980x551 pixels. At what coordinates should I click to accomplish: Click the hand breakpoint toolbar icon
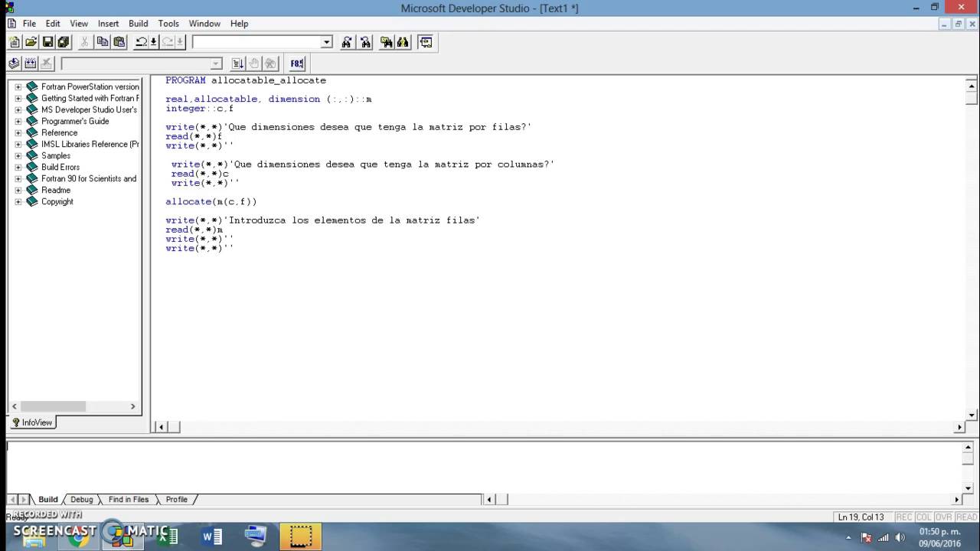(x=254, y=64)
